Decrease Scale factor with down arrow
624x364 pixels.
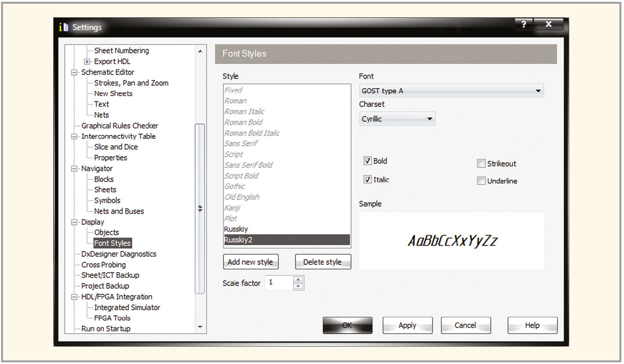click(299, 286)
